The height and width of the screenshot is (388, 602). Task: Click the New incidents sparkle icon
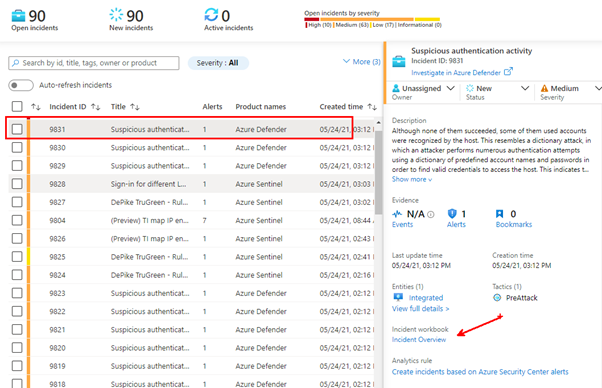tap(116, 15)
